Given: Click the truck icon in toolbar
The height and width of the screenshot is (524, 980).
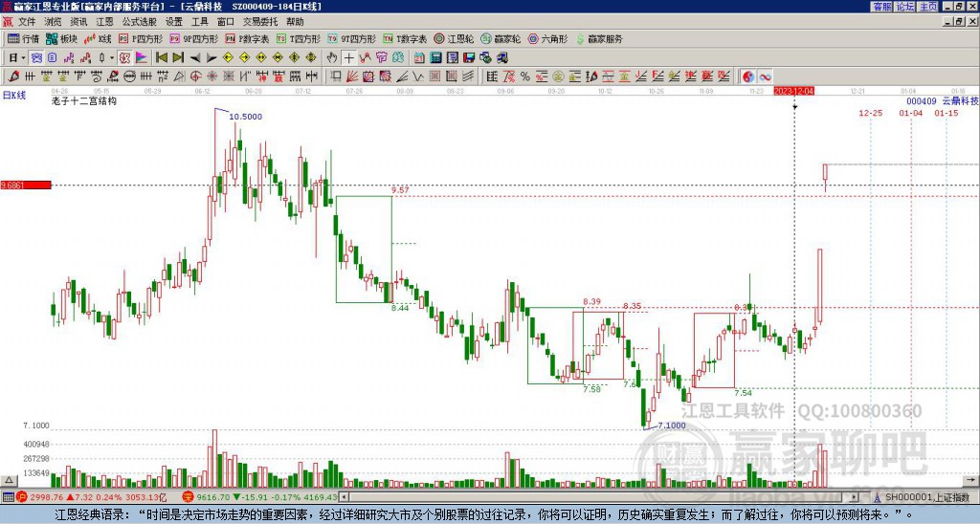Looking at the screenshot, I should pos(501,58).
